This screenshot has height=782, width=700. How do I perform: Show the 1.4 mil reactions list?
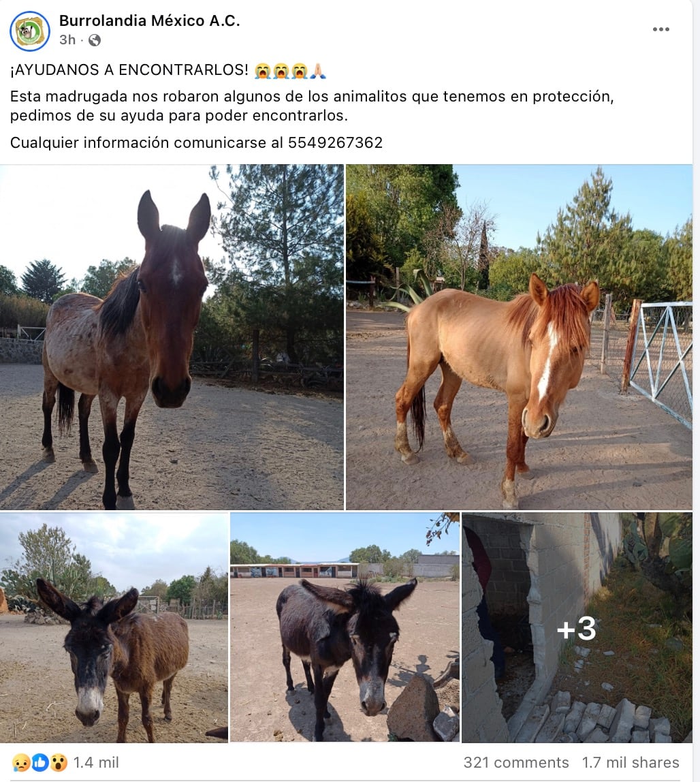(x=96, y=762)
